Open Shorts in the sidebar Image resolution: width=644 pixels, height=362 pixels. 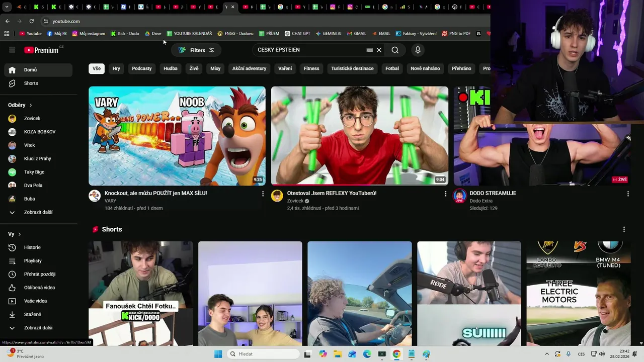(x=38, y=83)
